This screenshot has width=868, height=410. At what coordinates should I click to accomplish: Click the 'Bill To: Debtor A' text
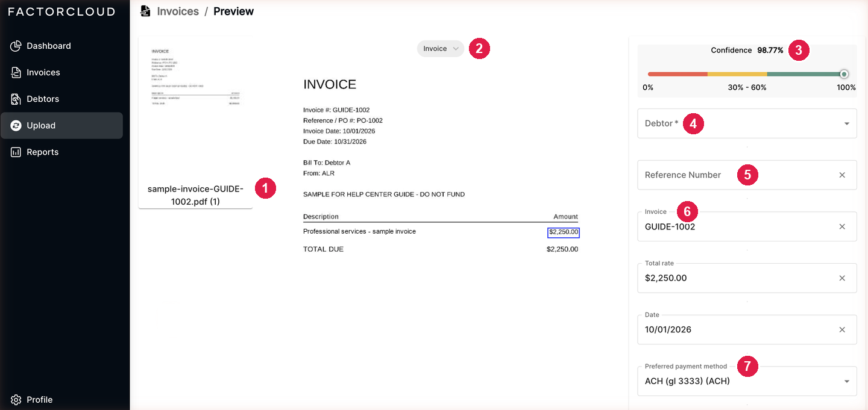(x=327, y=163)
